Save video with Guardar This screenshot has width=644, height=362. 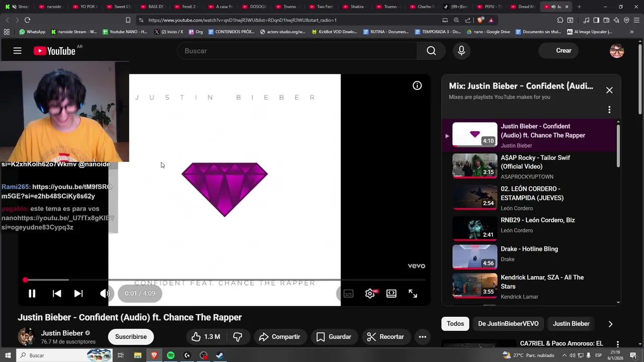(x=334, y=337)
